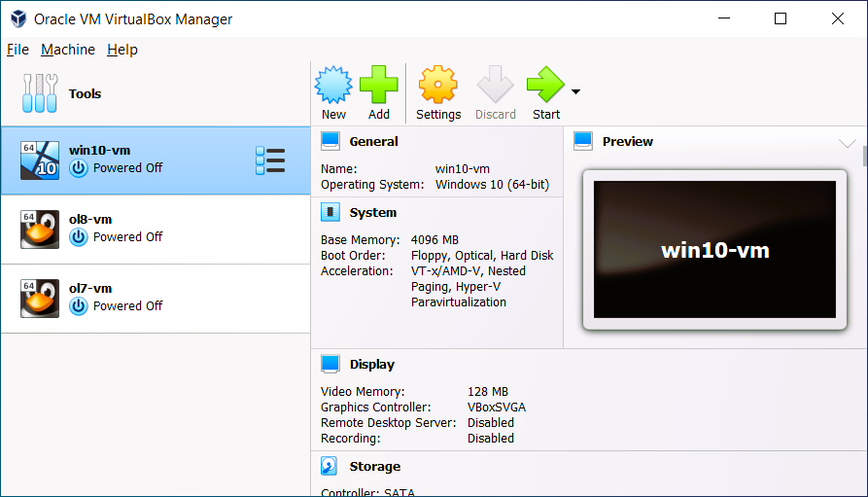Screen dimensions: 868x497
Task: Click the ol7-vm penguin OS icon
Action: tap(40, 299)
